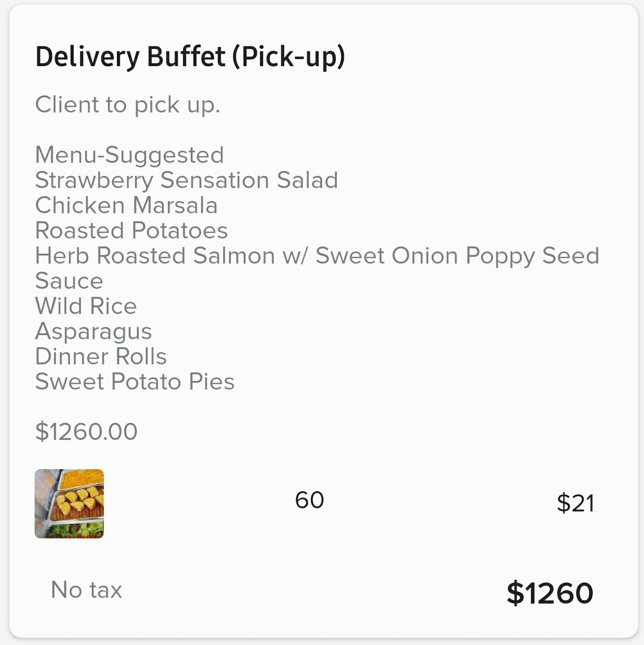
Task: Click the Asparagus menu entry
Action: 94,331
